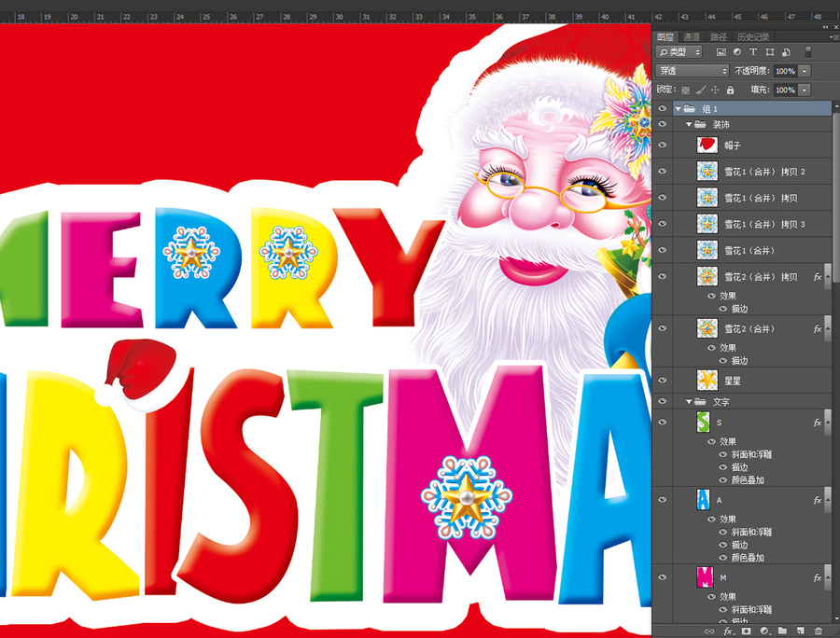Open the 不透明度 opacity slider arrow
840x638 pixels.
(x=805, y=71)
